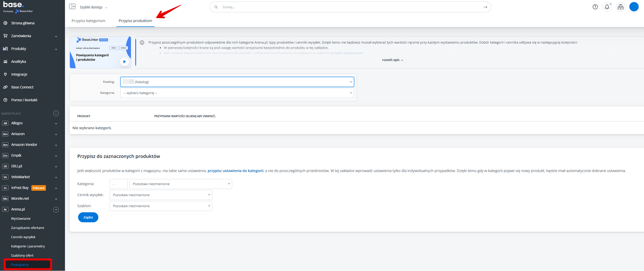Click the Zapisz button
The width and height of the screenshot is (644, 271).
(x=88, y=217)
